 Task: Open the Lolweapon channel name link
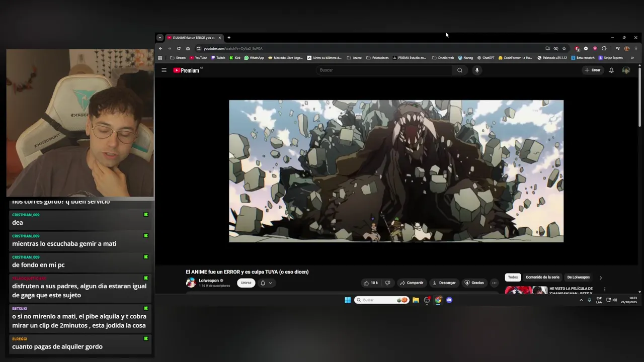[209, 281]
